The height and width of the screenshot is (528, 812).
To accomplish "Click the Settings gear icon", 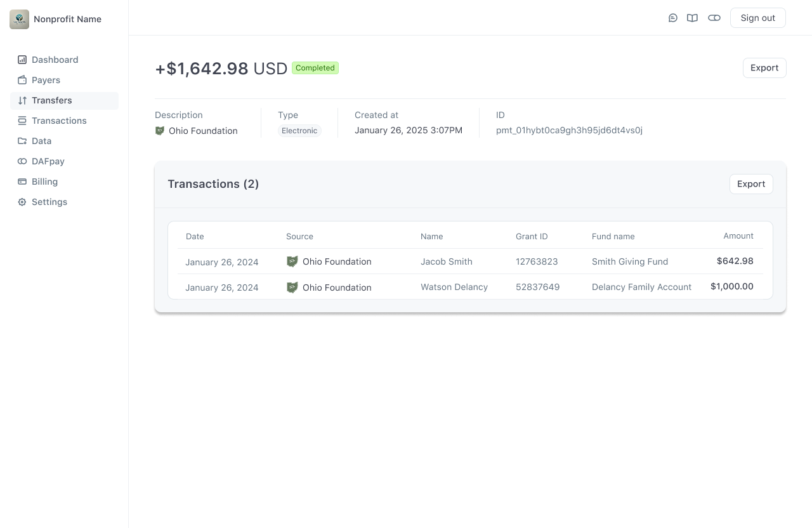I will click(x=22, y=202).
